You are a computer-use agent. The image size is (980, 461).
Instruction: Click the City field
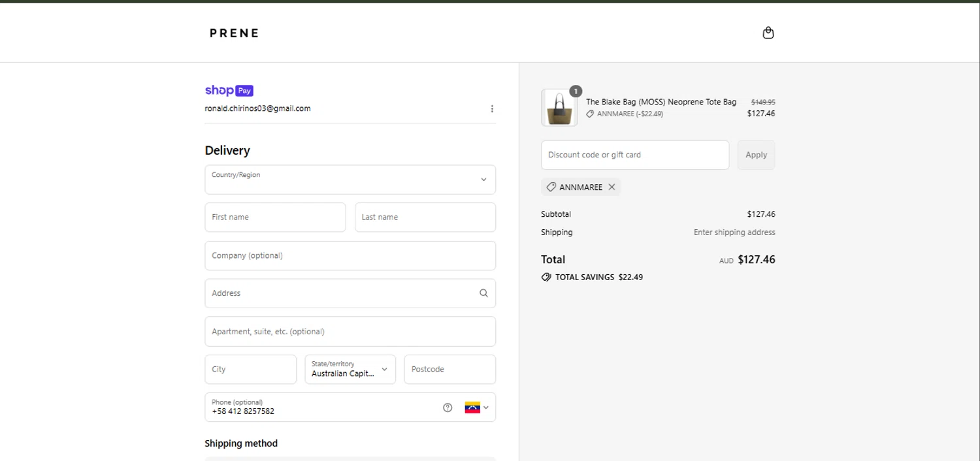[250, 370]
